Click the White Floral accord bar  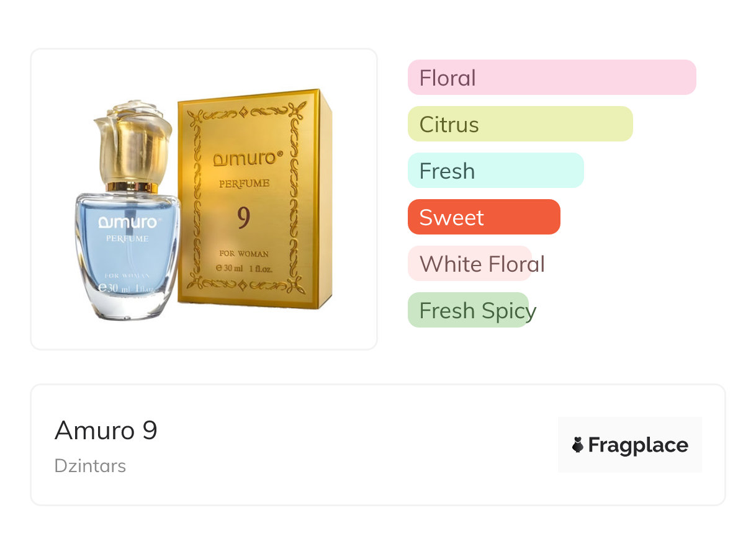pos(470,264)
